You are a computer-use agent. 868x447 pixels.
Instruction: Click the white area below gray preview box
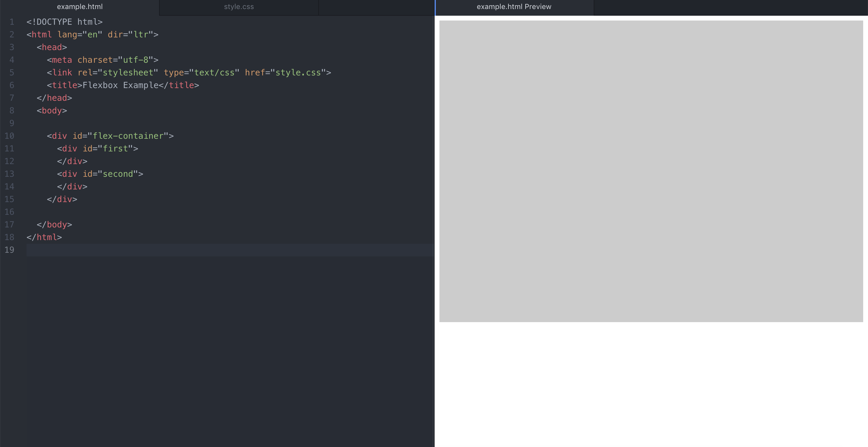(x=651, y=384)
